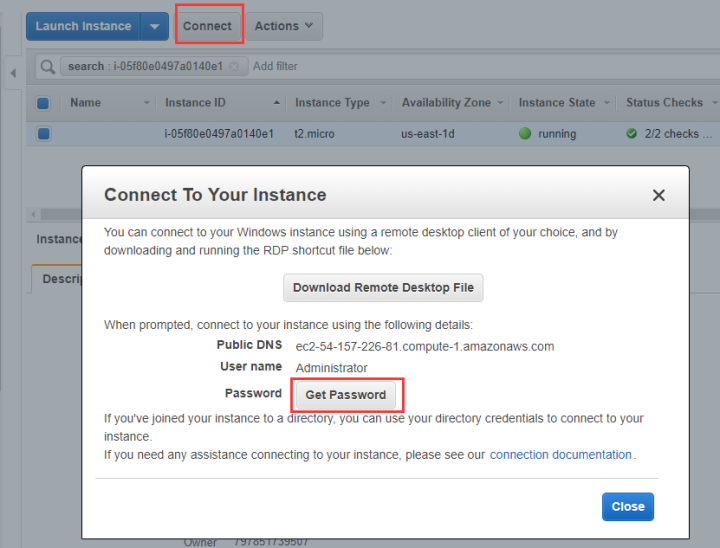Click the Connect button in toolbar
This screenshot has height=548, width=720.
click(x=207, y=26)
